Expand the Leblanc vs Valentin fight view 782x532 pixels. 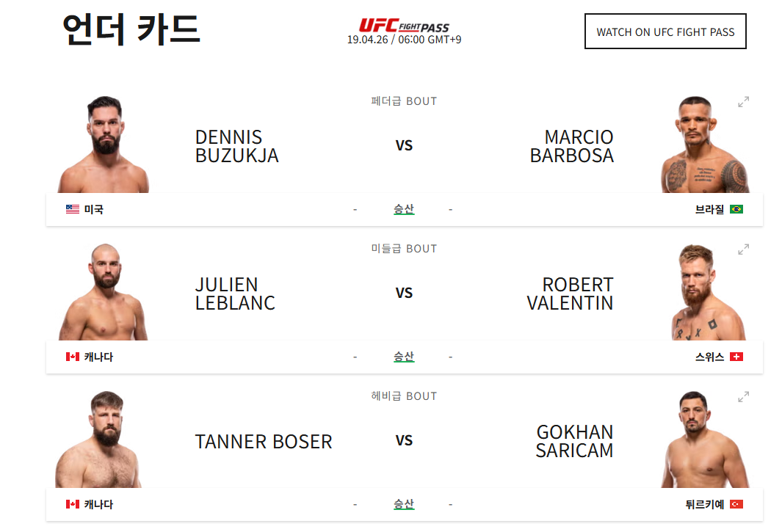coord(744,250)
